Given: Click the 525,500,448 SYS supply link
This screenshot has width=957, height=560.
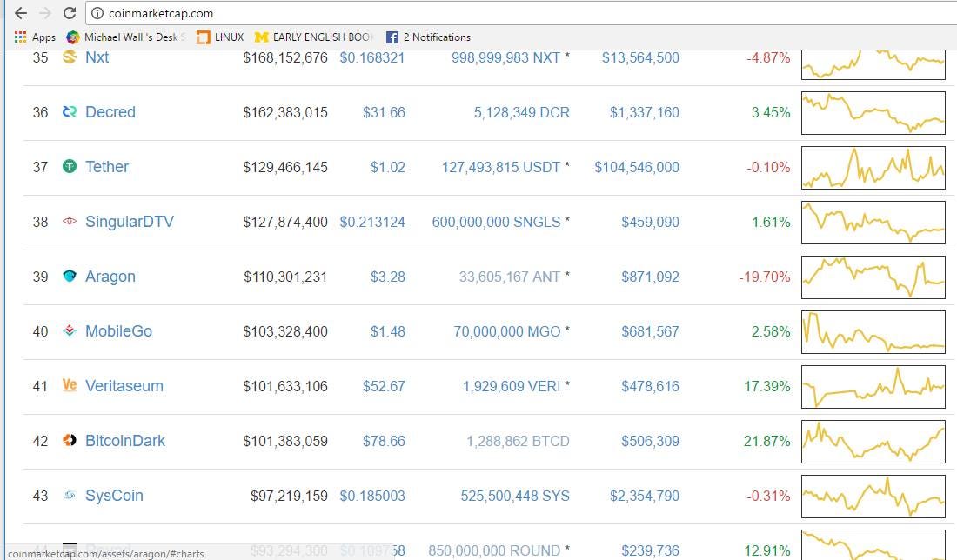Looking at the screenshot, I should pyautogui.click(x=515, y=496).
